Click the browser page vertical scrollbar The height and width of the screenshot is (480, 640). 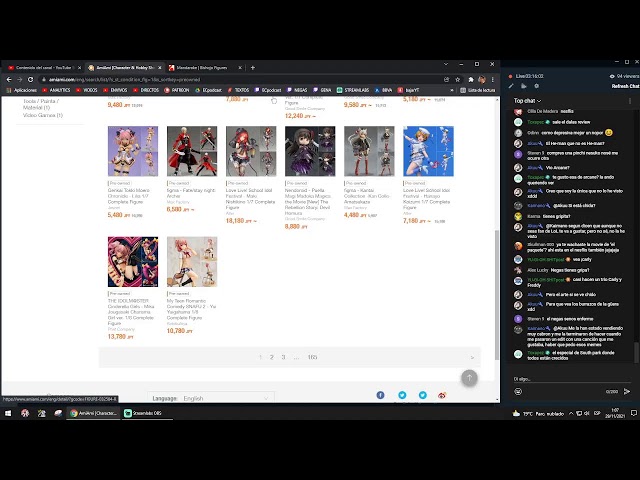497,294
